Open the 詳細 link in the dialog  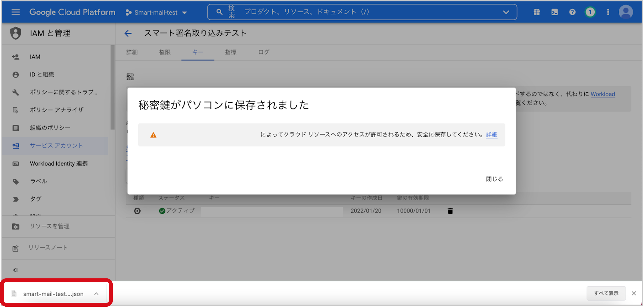pyautogui.click(x=491, y=135)
